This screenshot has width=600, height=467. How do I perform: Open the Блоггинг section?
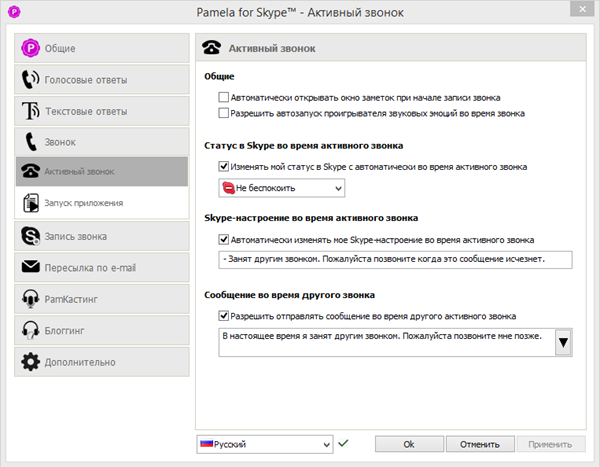(x=102, y=330)
